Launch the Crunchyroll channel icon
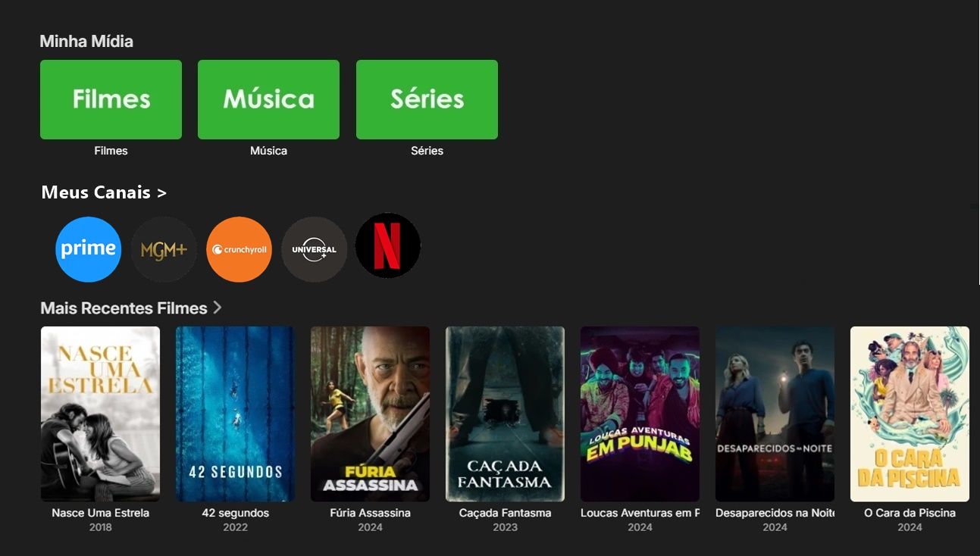This screenshot has width=980, height=556. (239, 249)
